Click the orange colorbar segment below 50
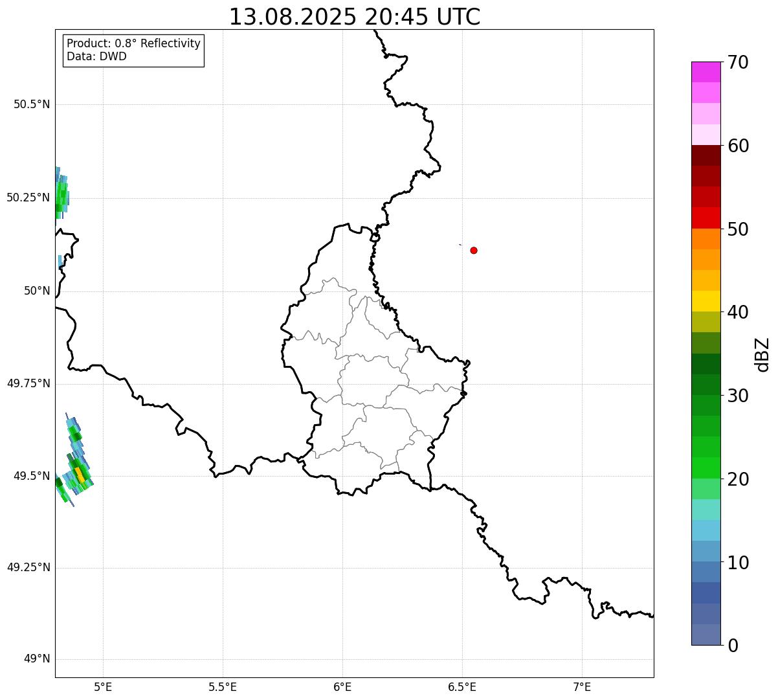 click(706, 239)
